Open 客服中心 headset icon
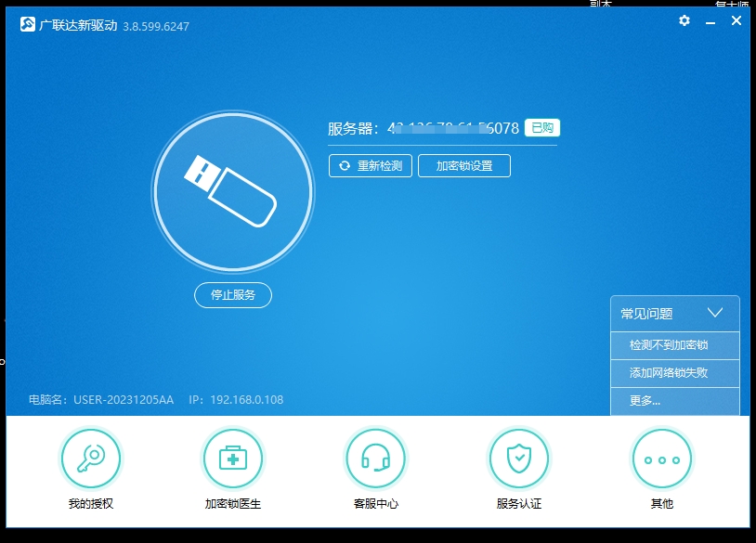Image resolution: width=756 pixels, height=543 pixels. 375,459
